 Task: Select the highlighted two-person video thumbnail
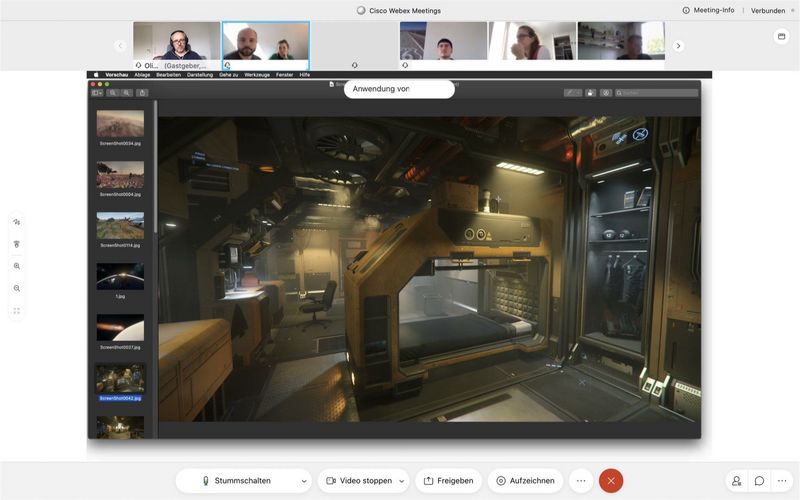[x=266, y=45]
